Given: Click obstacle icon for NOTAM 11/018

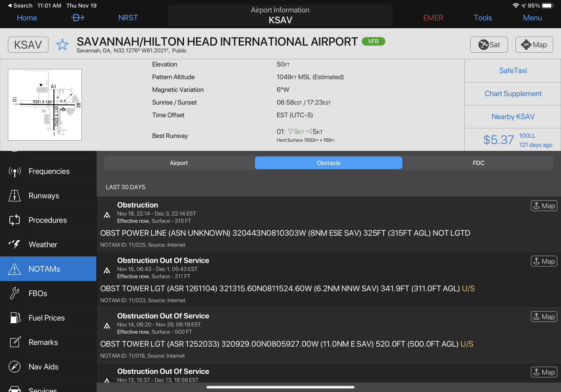Looking at the screenshot, I should [107, 326].
